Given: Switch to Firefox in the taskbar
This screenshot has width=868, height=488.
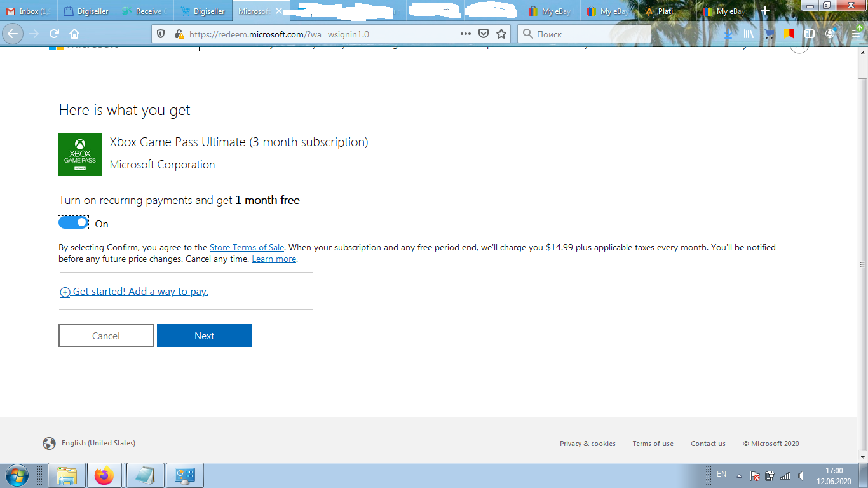Looking at the screenshot, I should pyautogui.click(x=105, y=475).
